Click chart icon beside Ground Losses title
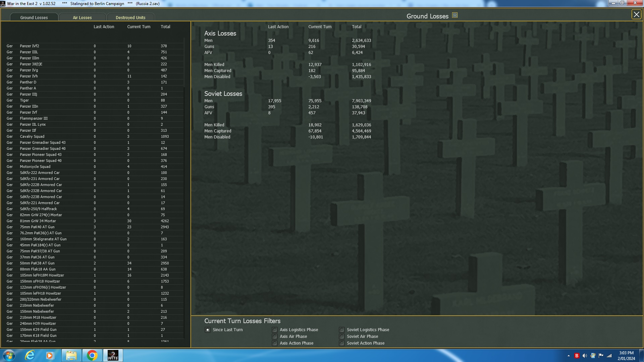 pyautogui.click(x=454, y=15)
